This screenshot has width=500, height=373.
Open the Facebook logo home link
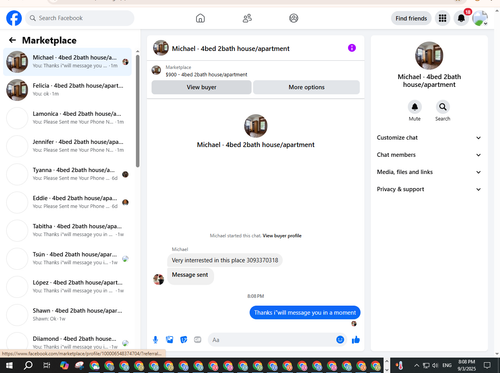pos(14,18)
